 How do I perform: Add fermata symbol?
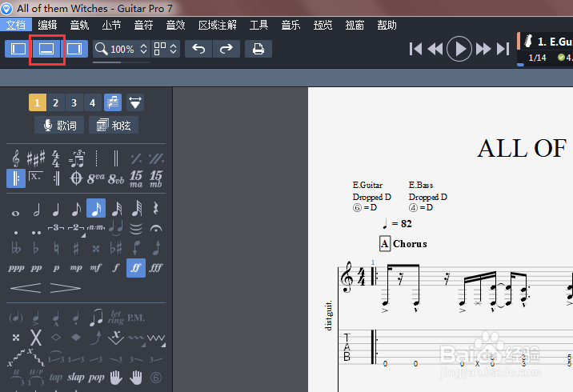tap(156, 228)
